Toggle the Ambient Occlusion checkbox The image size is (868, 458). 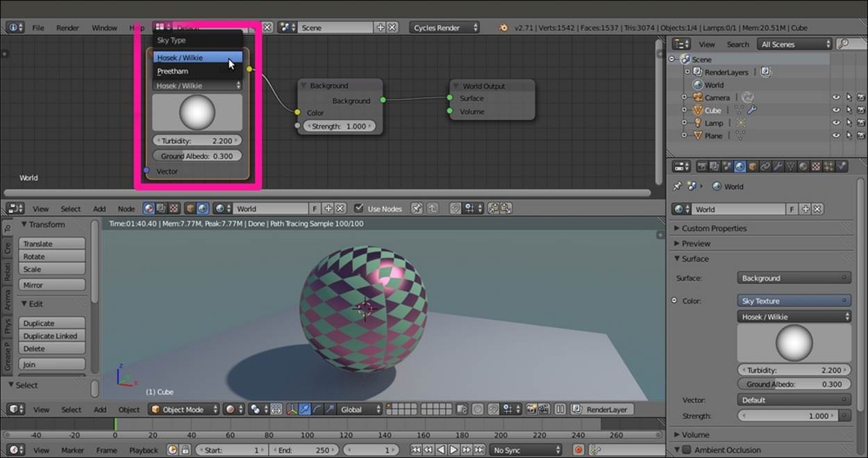(x=687, y=450)
